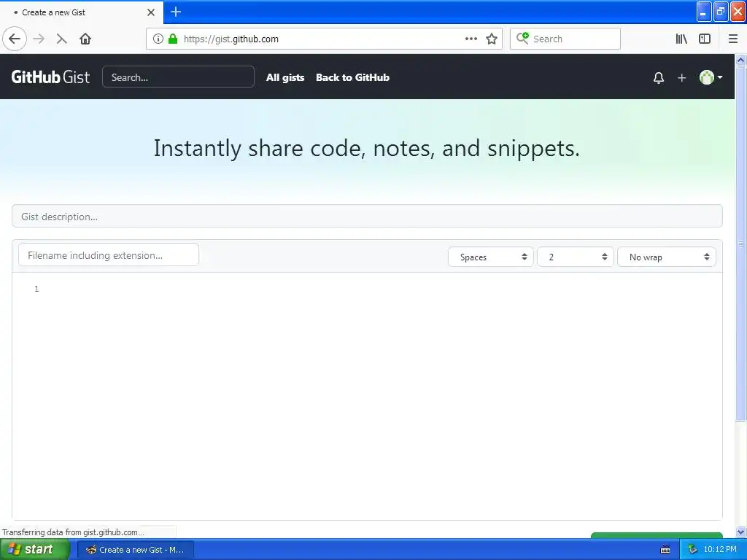Open the All gists link

click(285, 77)
